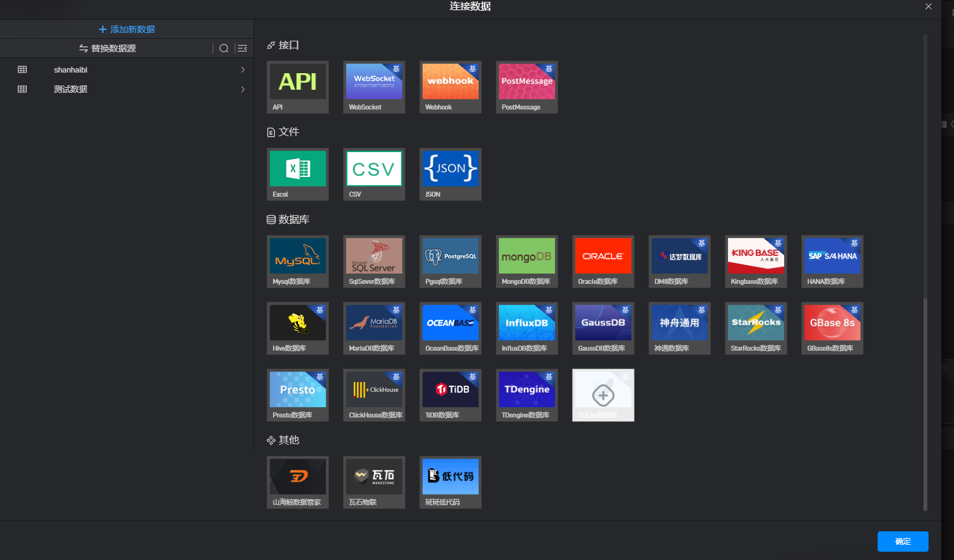
Task: Select the SAP S/4 HANA database tile
Action: coord(832,262)
